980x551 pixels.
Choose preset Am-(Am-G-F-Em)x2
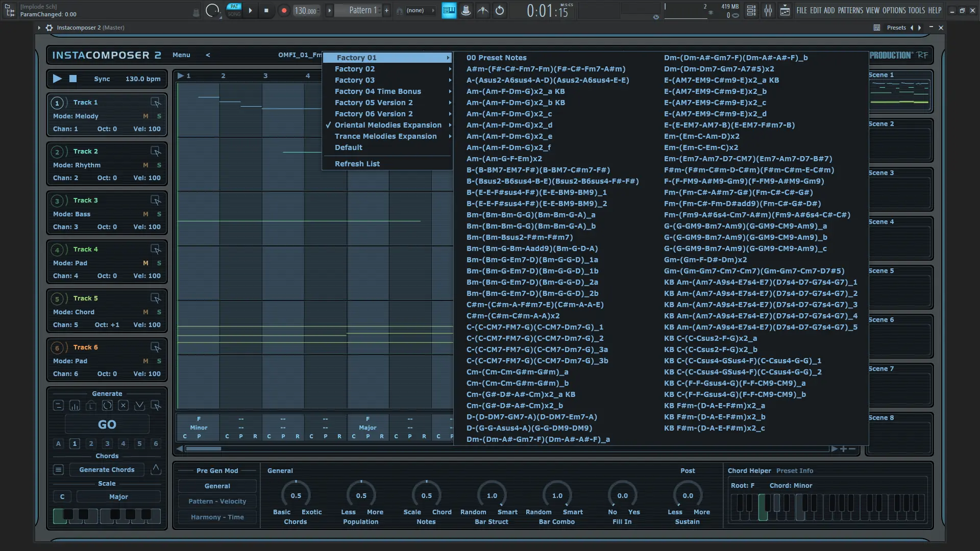click(504, 159)
